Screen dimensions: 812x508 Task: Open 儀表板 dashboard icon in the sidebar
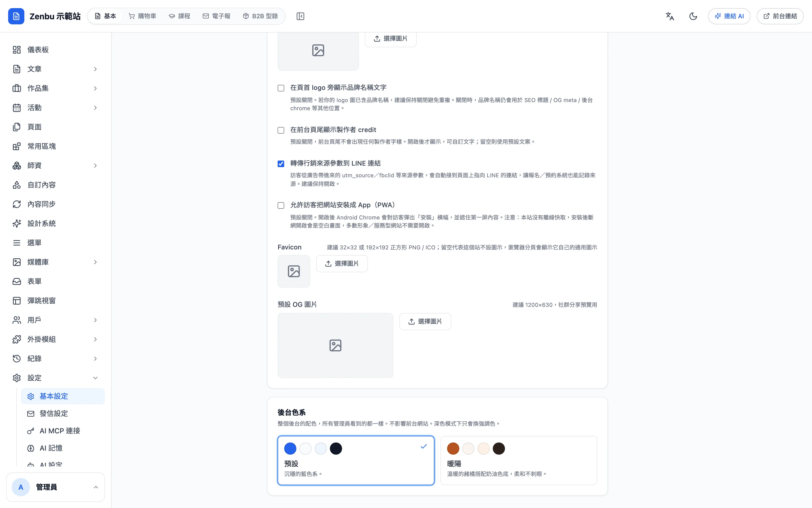click(17, 50)
